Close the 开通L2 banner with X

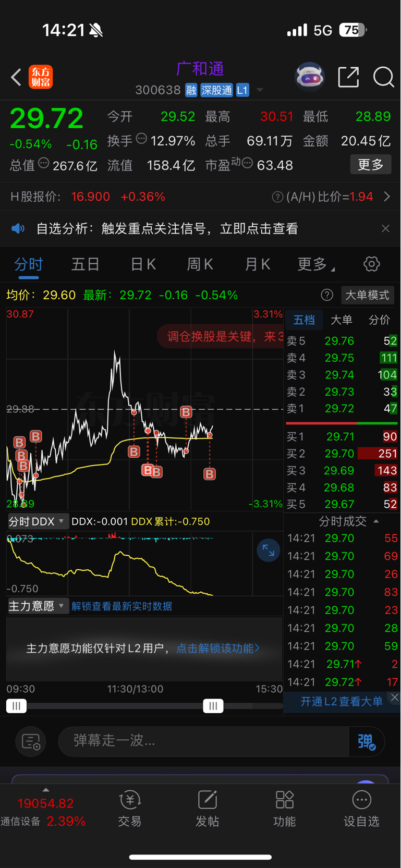395,697
